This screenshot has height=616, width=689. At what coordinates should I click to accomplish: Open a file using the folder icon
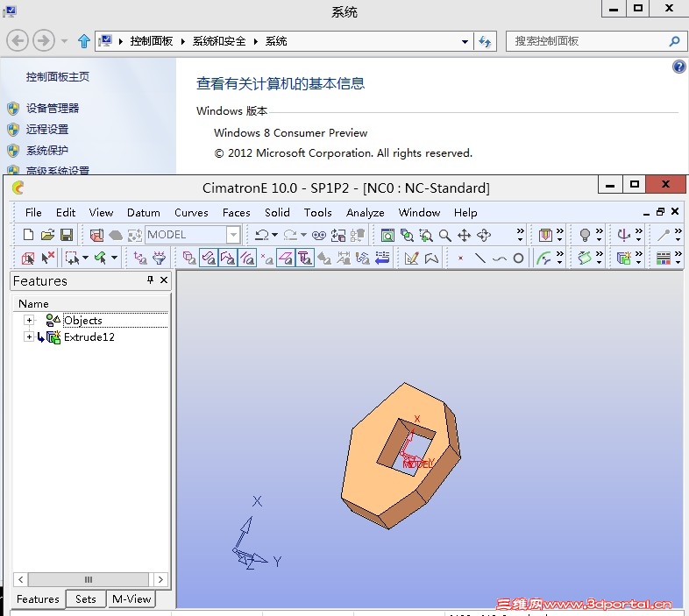point(47,235)
